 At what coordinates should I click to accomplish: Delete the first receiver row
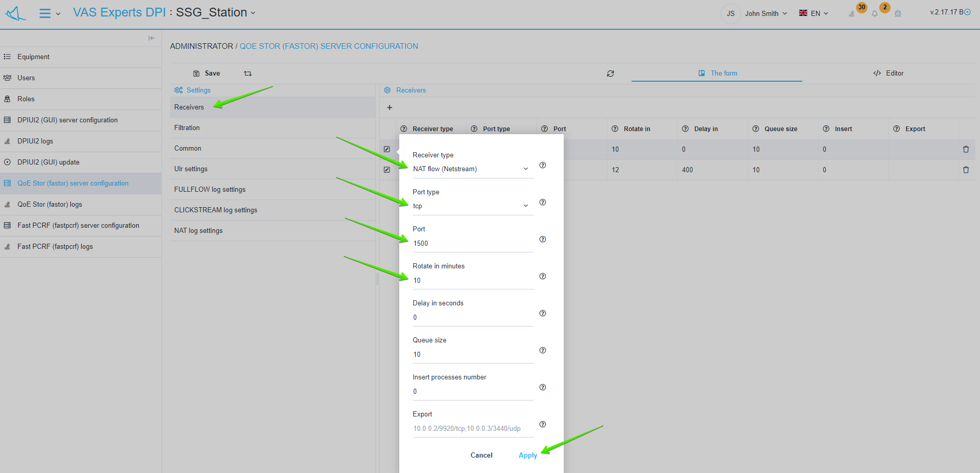tap(966, 149)
